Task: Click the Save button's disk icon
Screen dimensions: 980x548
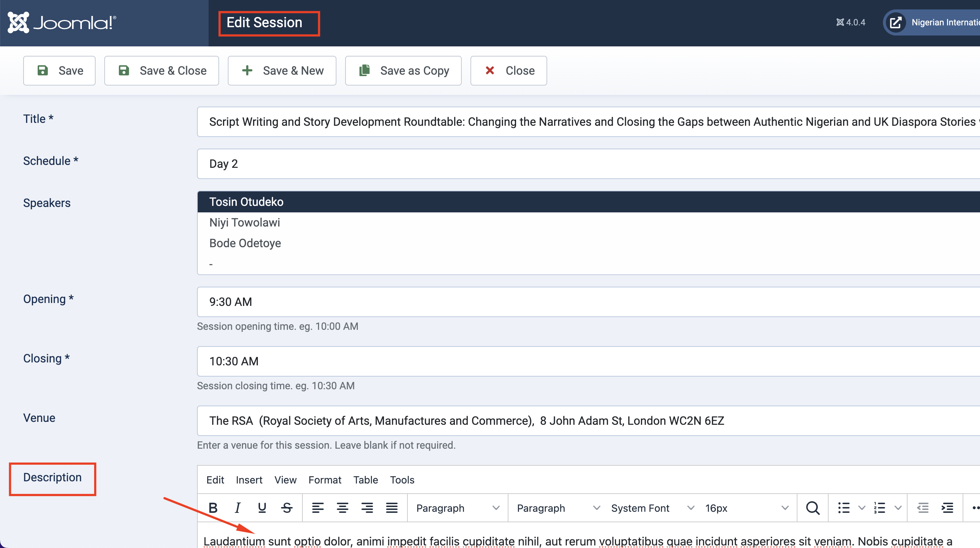Action: 43,70
